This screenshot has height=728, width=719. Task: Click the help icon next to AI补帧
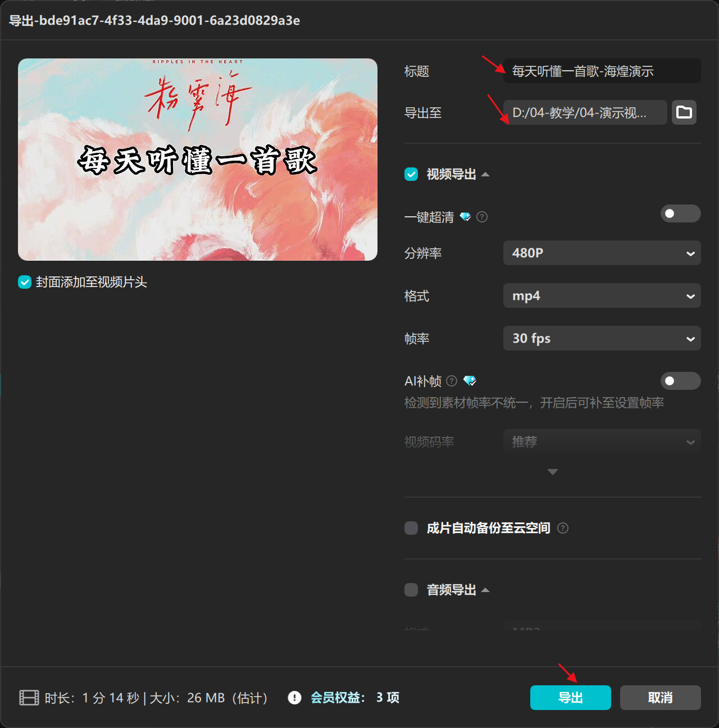click(x=453, y=381)
